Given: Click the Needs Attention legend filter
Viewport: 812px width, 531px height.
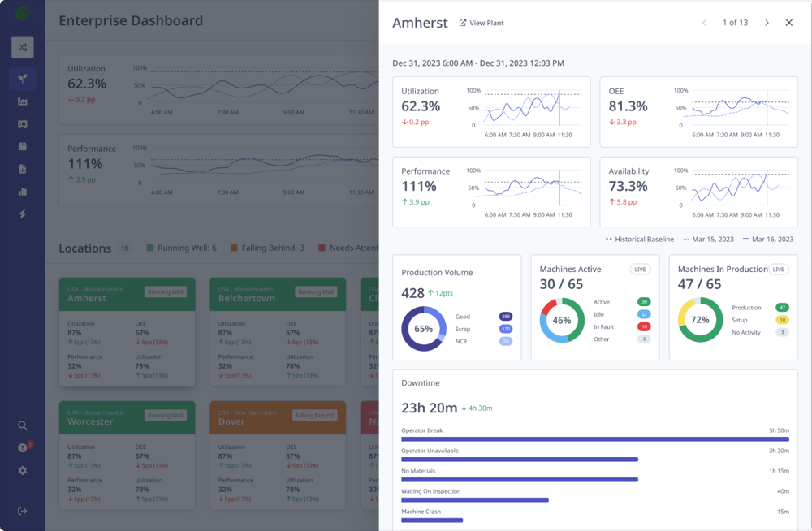Looking at the screenshot, I should [x=348, y=248].
